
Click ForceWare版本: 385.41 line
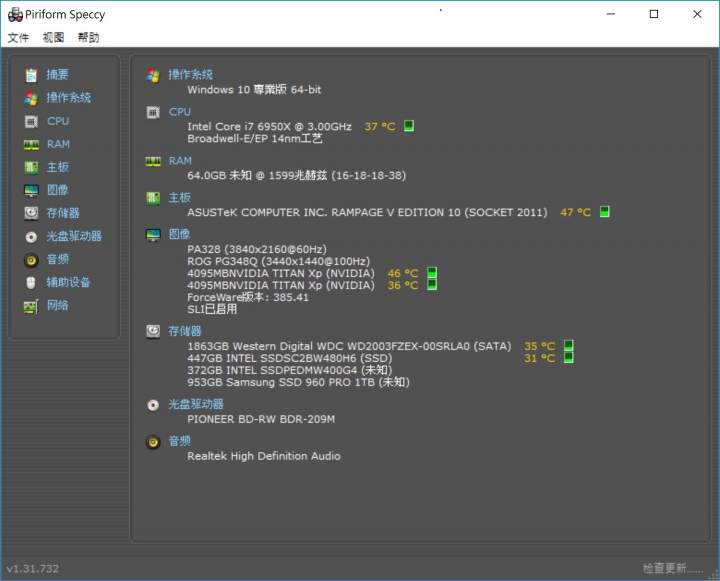click(x=248, y=297)
